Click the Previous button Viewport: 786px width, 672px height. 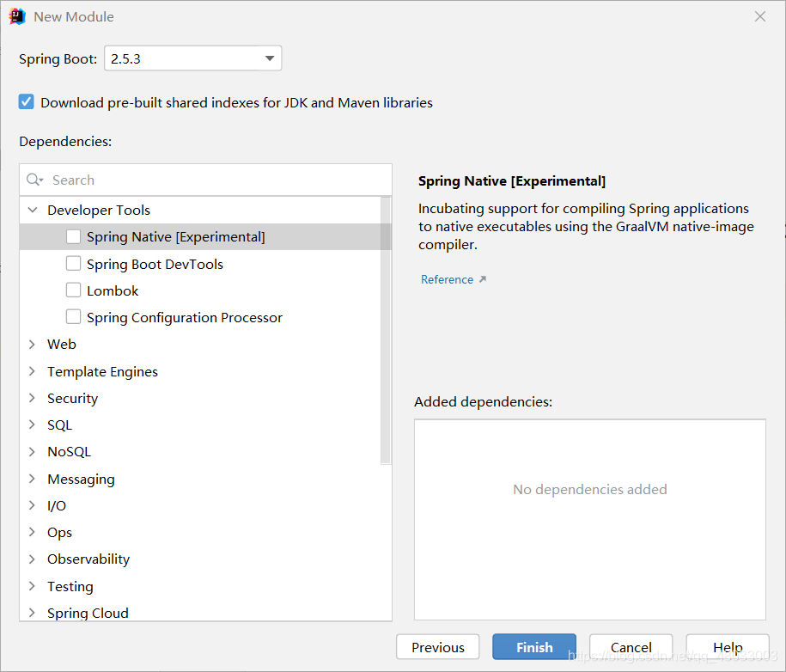click(x=437, y=647)
